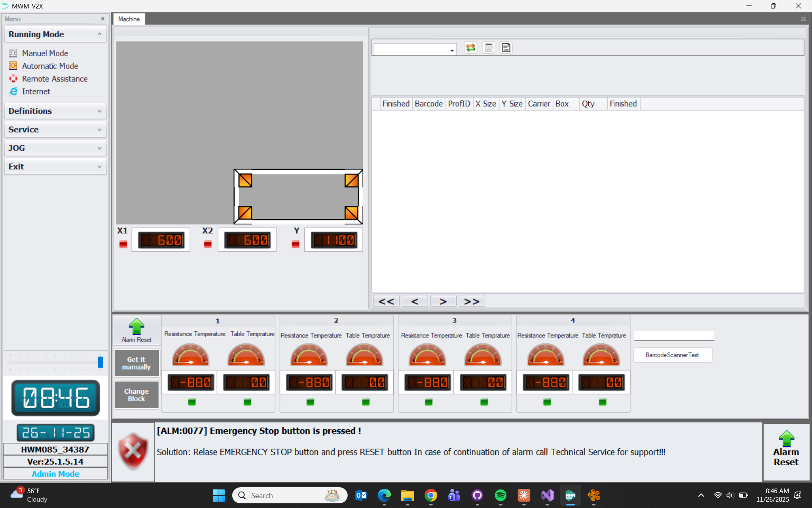Open Manuel Mode from the menu
Image resolution: width=812 pixels, height=508 pixels.
pyautogui.click(x=45, y=53)
